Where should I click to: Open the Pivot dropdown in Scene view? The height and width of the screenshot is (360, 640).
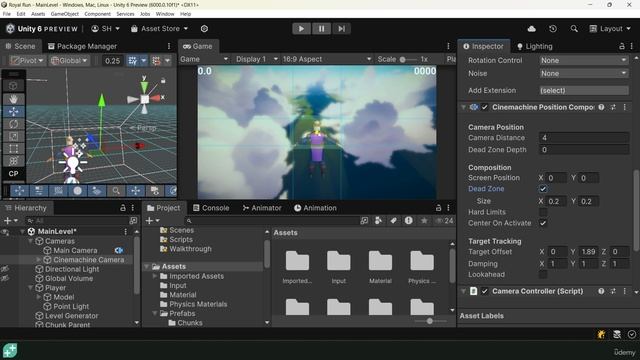[27, 60]
